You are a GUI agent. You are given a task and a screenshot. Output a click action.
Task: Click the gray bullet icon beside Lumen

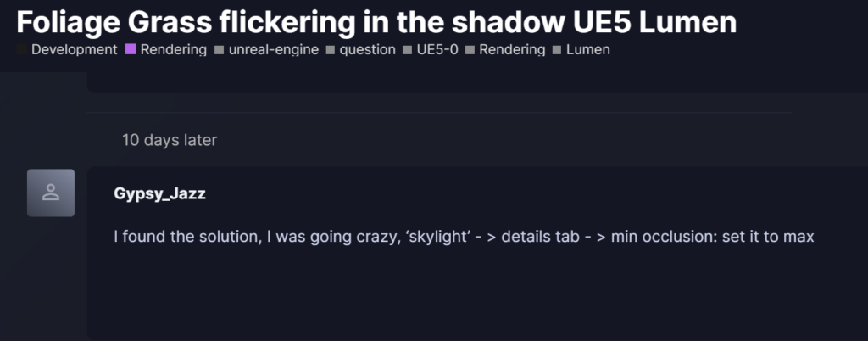pyautogui.click(x=557, y=50)
